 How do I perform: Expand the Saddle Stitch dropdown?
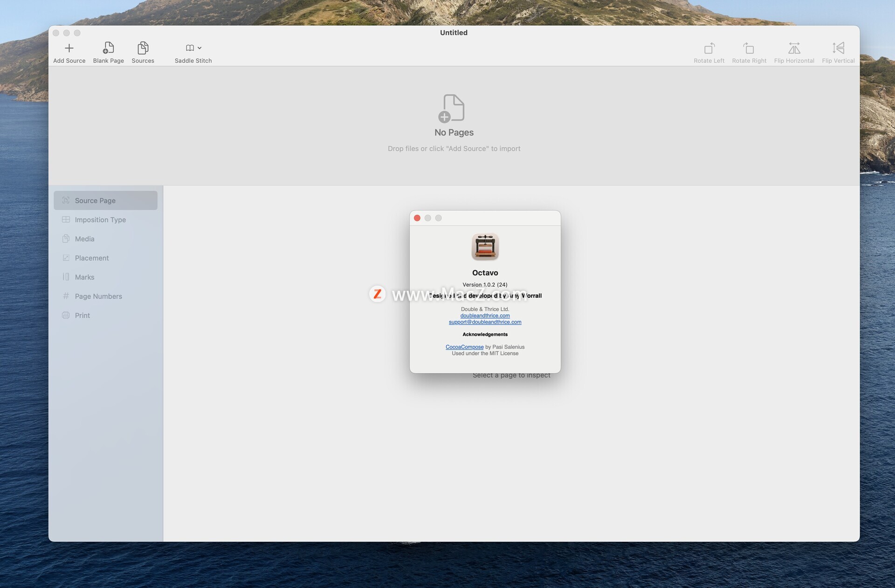tap(199, 48)
